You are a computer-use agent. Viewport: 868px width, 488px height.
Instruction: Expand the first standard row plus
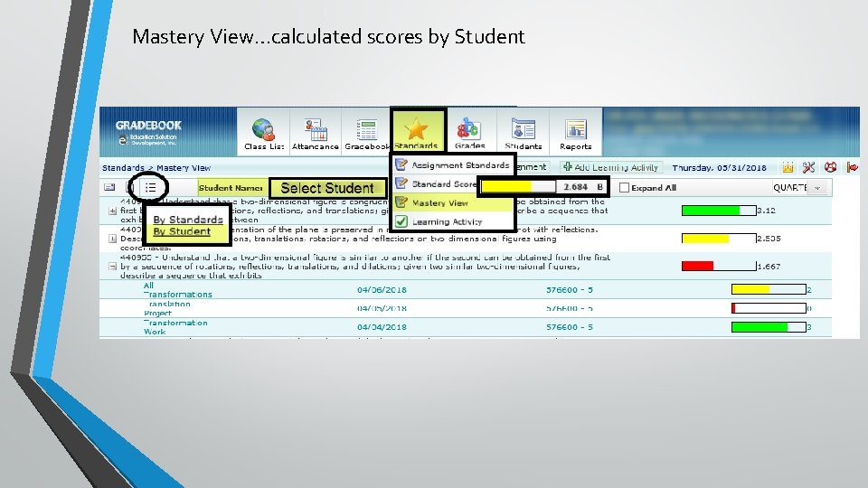click(112, 211)
